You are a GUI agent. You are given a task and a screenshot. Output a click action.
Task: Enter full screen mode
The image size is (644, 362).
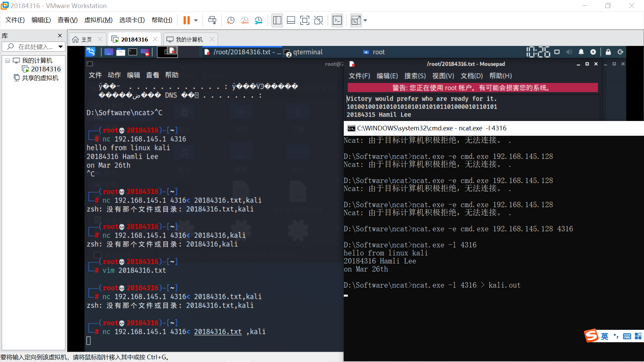(x=305, y=20)
